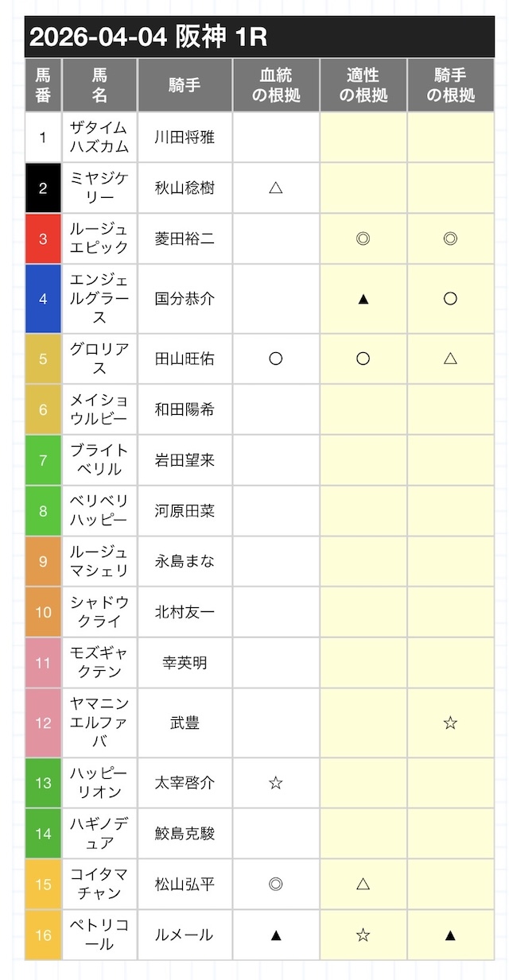
Task: Select the ◎ mark in コイタマチャン's 血統 cell
Action: 276,884
